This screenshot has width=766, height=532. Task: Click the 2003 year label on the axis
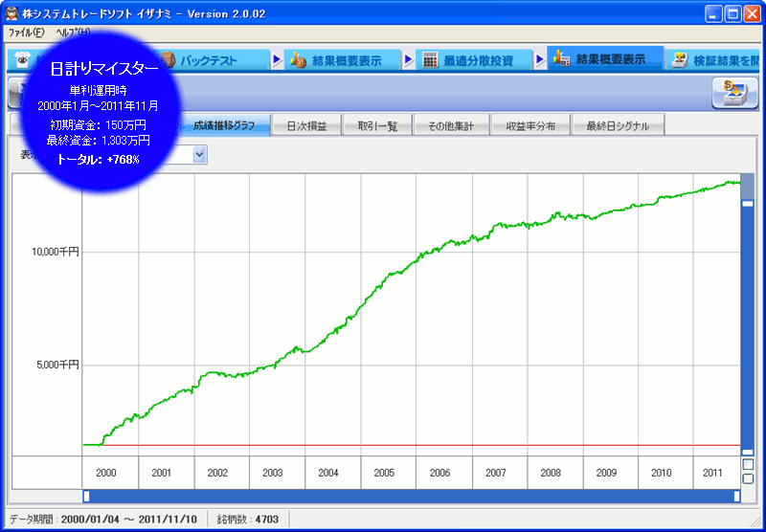point(273,473)
